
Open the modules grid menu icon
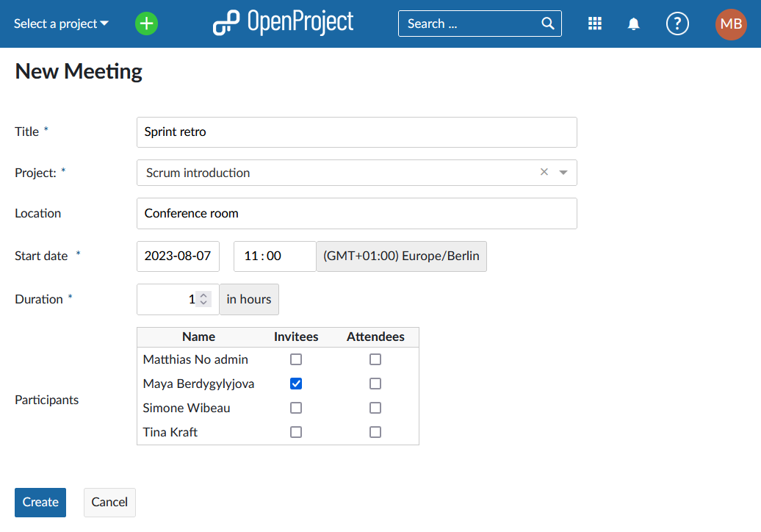[595, 24]
